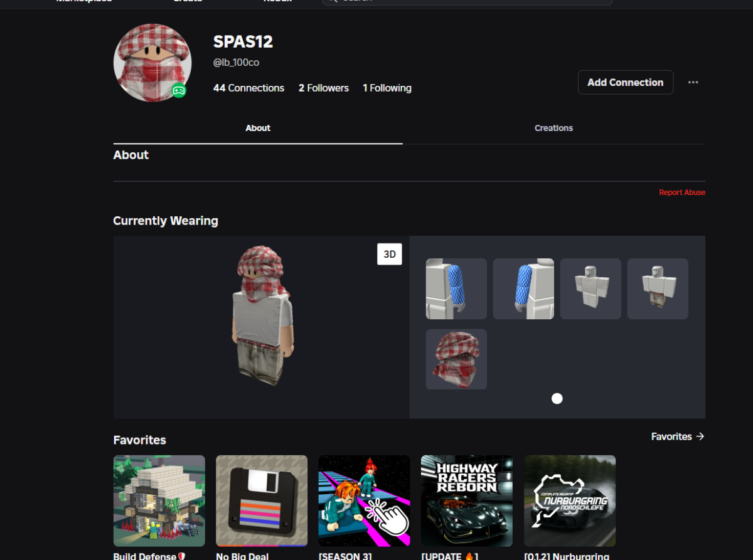The image size is (753, 560).
Task: Click the Add Connection button
Action: (x=626, y=82)
